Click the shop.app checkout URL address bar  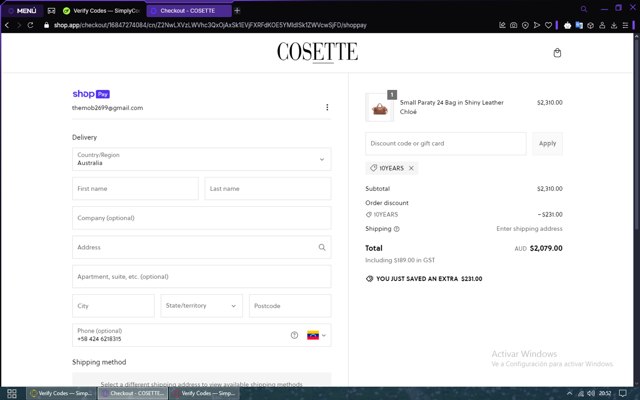click(x=210, y=25)
